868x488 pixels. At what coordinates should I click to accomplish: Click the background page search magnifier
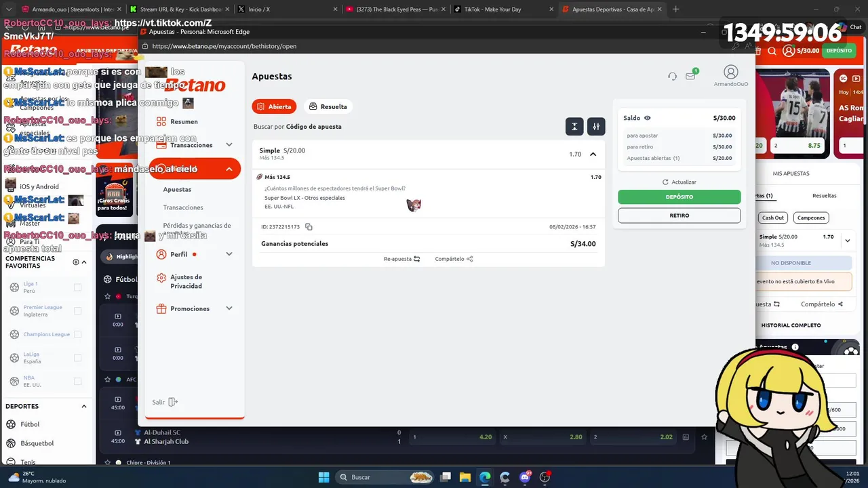pos(772,51)
